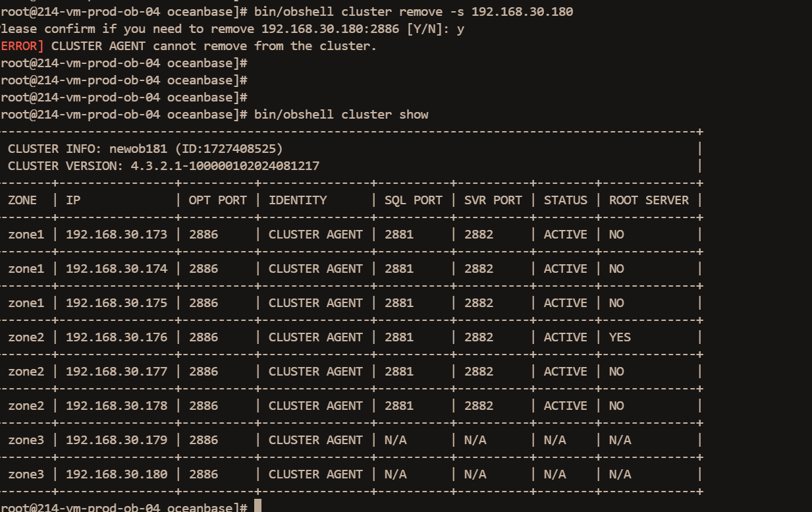Screen dimensions: 812x512
Task: Click the red ERROR text
Action: (x=22, y=45)
